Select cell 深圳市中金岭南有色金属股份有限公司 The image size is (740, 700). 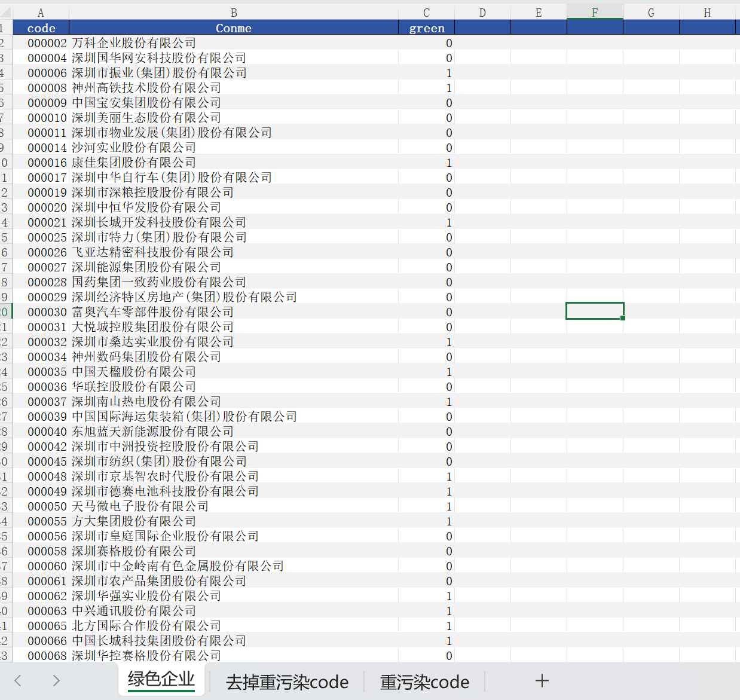234,565
